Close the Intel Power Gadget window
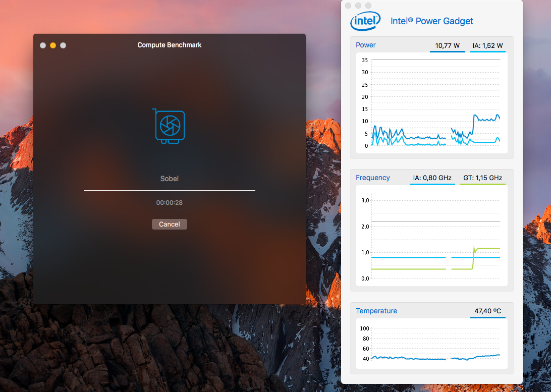Screen dimensions: 551x392 tap(348, 6)
